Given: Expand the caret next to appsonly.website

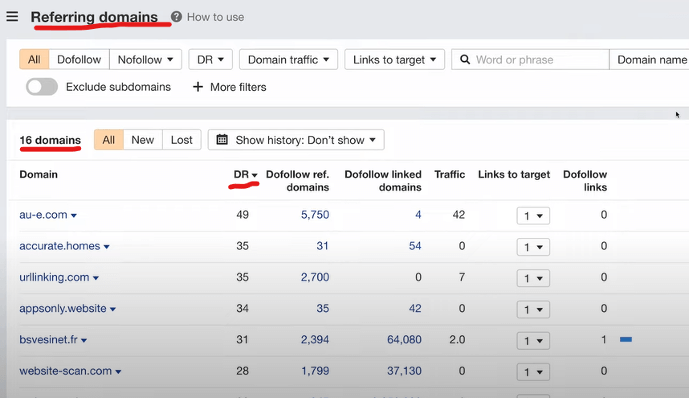Looking at the screenshot, I should (x=113, y=310).
